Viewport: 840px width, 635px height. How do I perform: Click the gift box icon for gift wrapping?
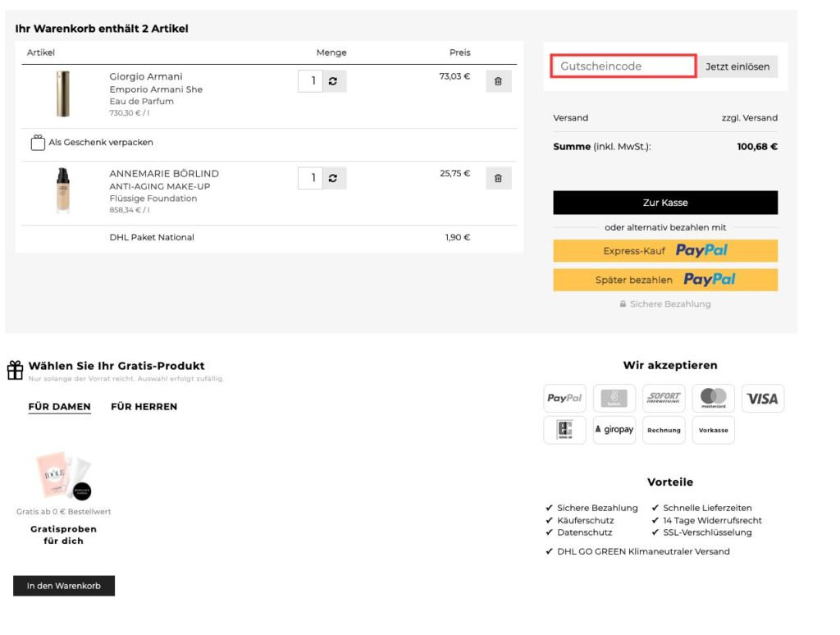coord(38,143)
